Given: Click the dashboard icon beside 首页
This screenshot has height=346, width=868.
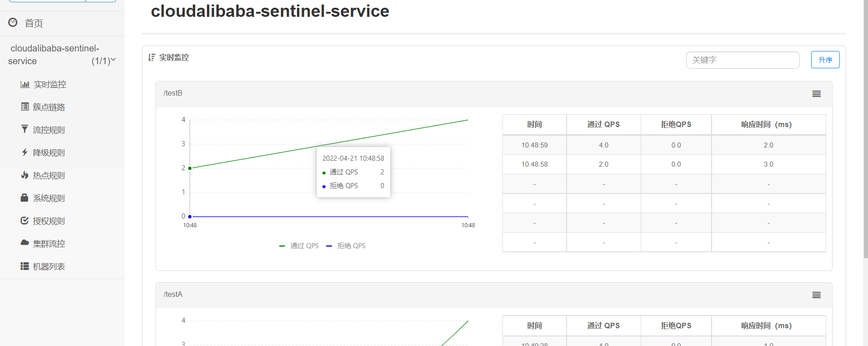Looking at the screenshot, I should [13, 22].
